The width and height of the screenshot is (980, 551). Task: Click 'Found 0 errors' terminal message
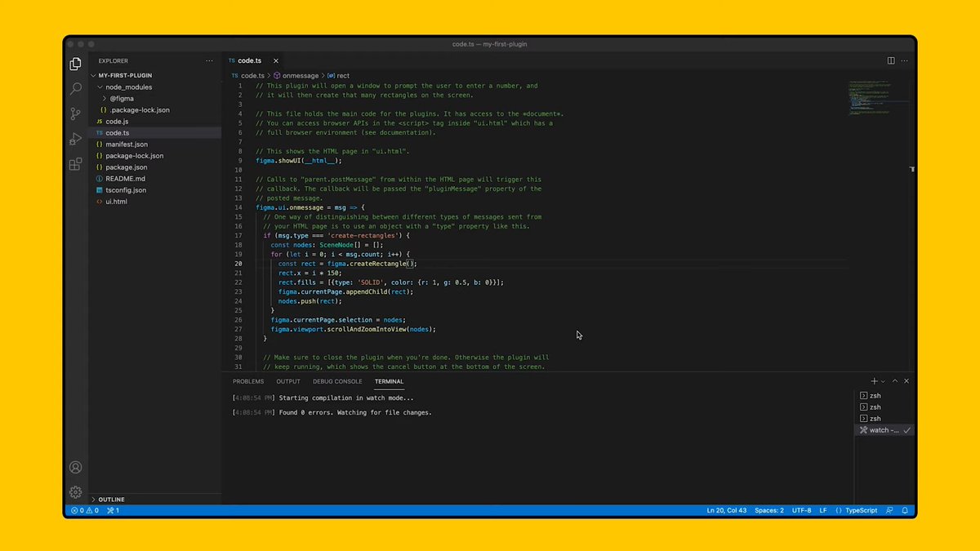click(332, 412)
